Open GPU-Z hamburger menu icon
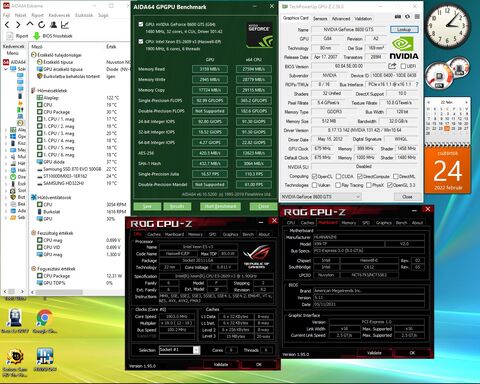480x384 pixels. point(417,17)
